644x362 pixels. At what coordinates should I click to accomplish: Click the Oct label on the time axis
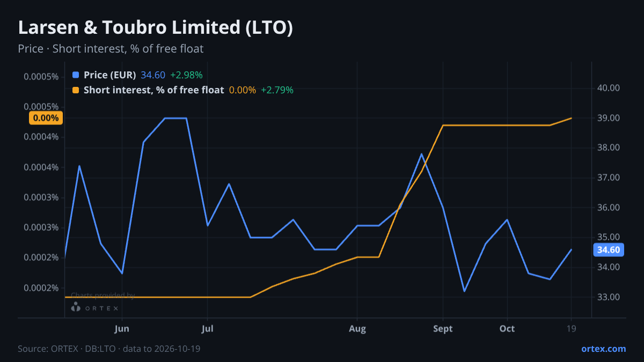pyautogui.click(x=507, y=329)
